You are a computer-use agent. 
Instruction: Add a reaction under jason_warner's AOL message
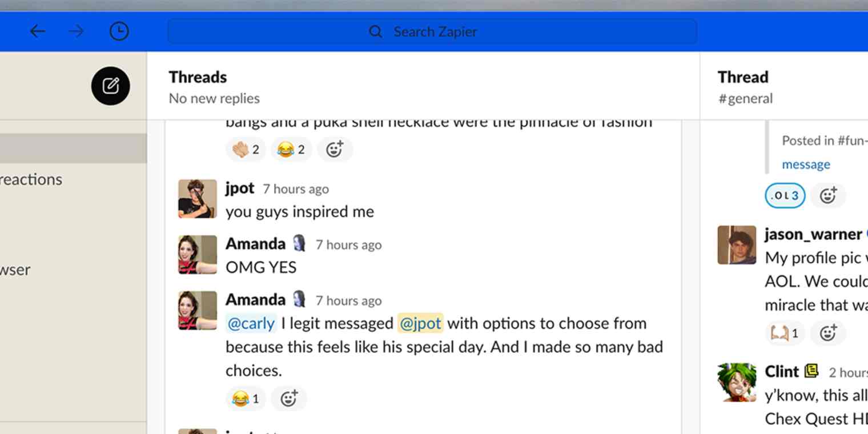(828, 333)
